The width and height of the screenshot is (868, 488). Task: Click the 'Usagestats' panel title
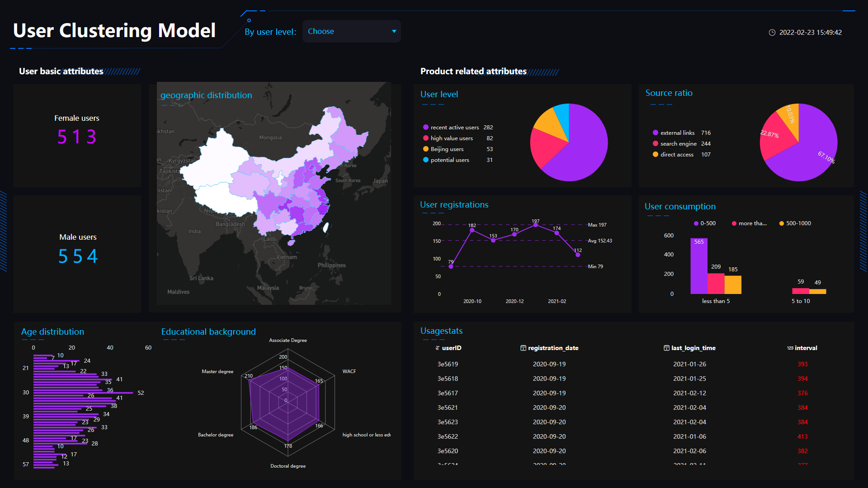(441, 331)
